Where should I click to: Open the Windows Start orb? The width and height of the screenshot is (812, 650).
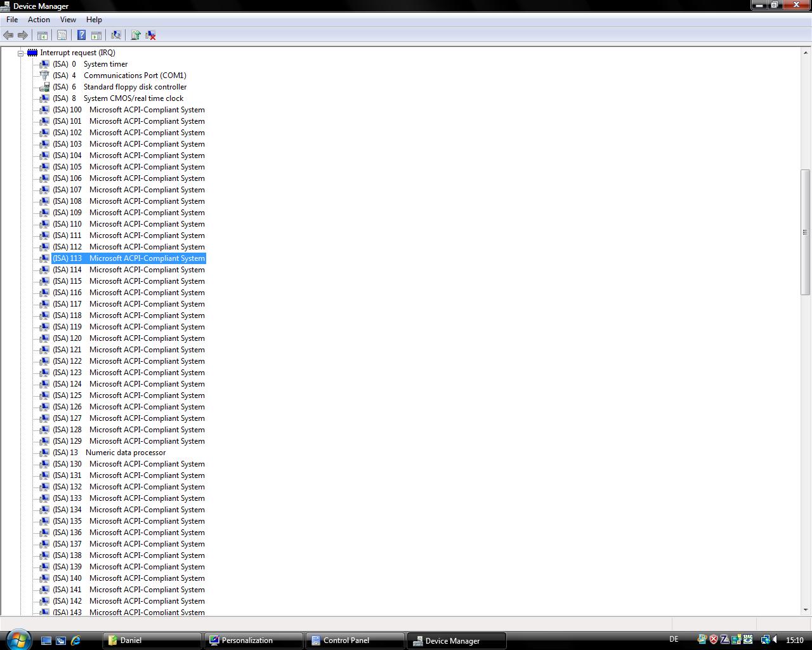click(18, 639)
